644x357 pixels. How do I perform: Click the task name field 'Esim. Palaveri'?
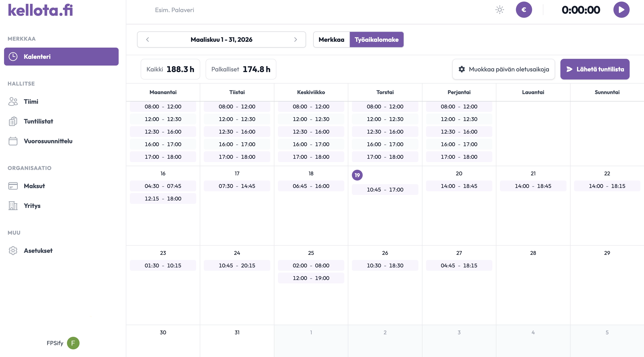[x=174, y=10]
